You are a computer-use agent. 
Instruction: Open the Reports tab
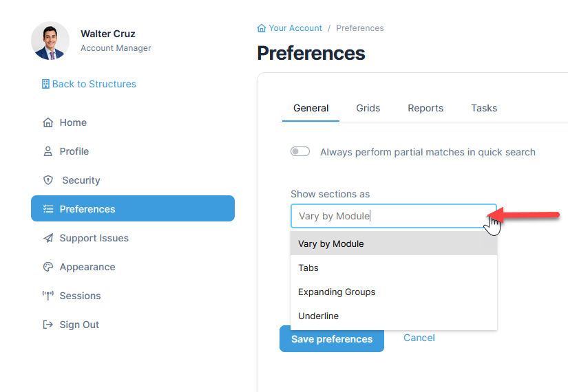pos(425,108)
